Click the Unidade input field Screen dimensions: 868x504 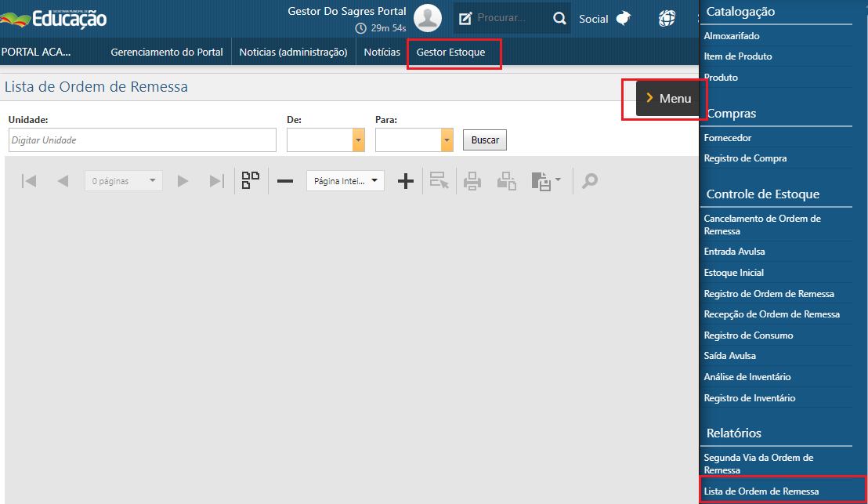click(x=143, y=140)
